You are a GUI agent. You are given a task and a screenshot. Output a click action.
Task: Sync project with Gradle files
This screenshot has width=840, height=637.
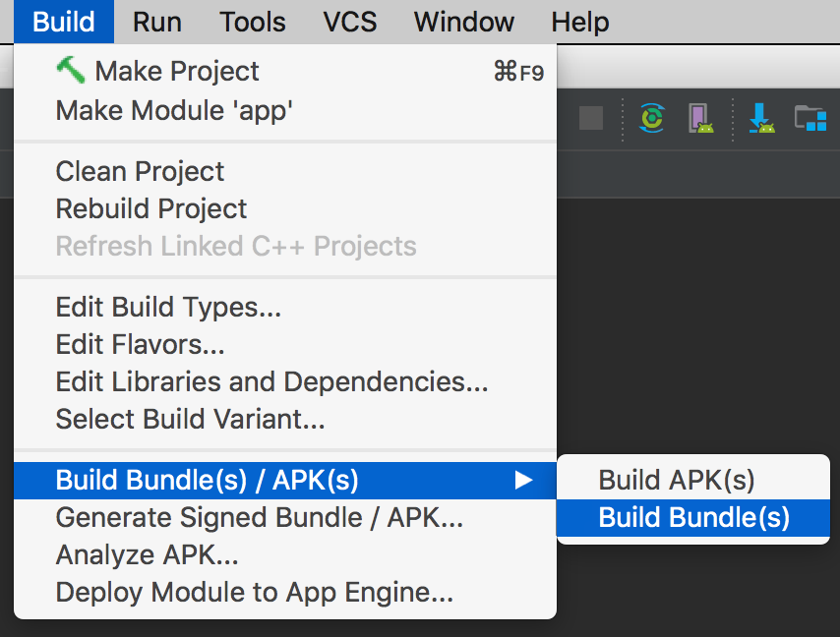[x=651, y=117]
